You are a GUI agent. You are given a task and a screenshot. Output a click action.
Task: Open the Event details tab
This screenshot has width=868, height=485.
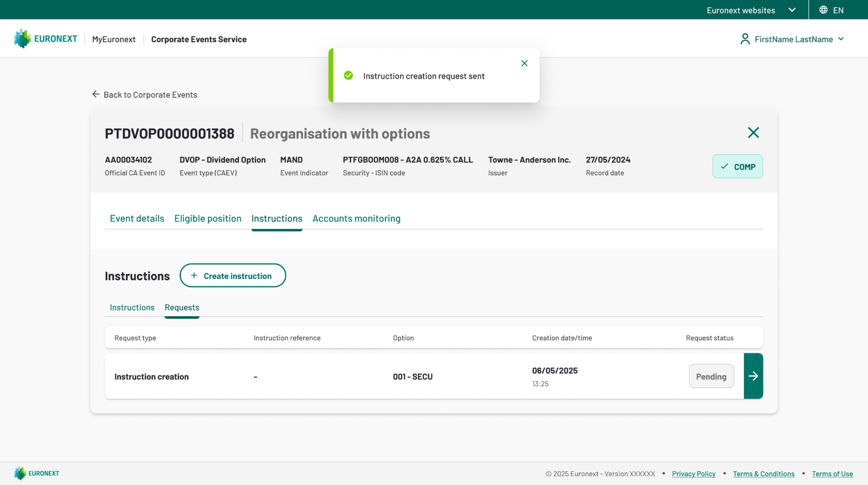[137, 219]
